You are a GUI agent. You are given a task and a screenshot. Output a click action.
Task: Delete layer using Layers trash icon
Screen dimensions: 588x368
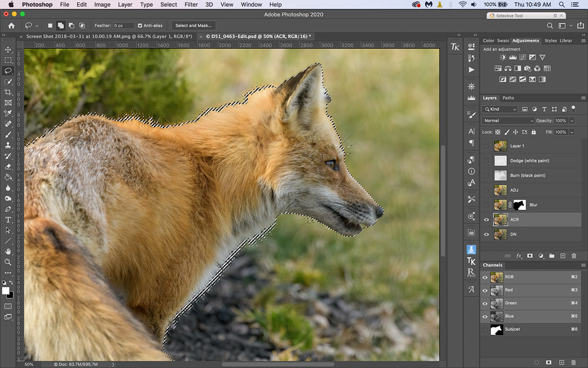[574, 256]
